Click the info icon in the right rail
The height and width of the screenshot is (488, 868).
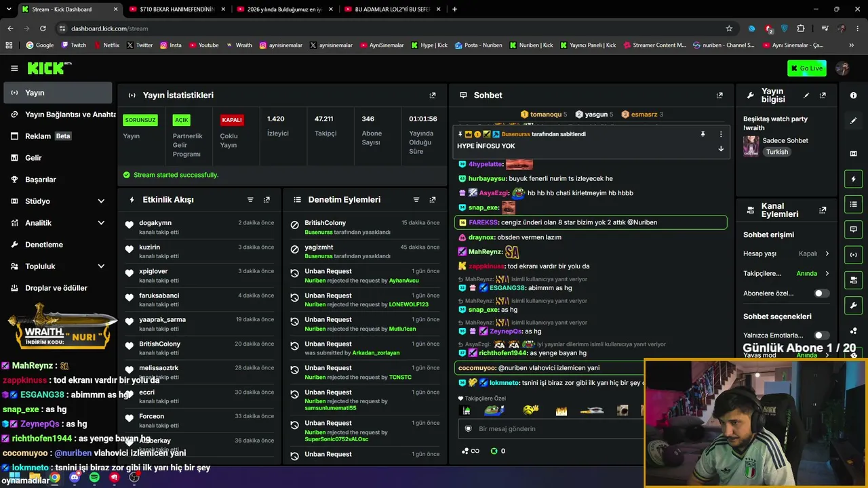coord(854,96)
